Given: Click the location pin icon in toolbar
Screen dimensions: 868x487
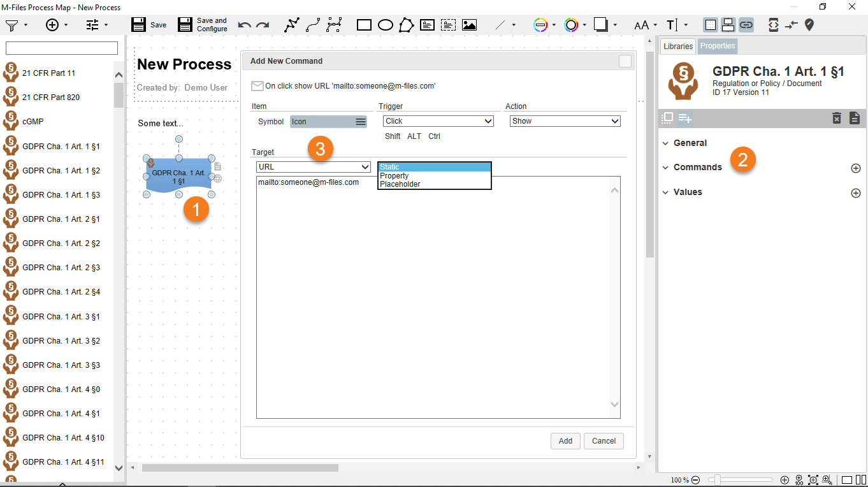Looking at the screenshot, I should [x=809, y=25].
